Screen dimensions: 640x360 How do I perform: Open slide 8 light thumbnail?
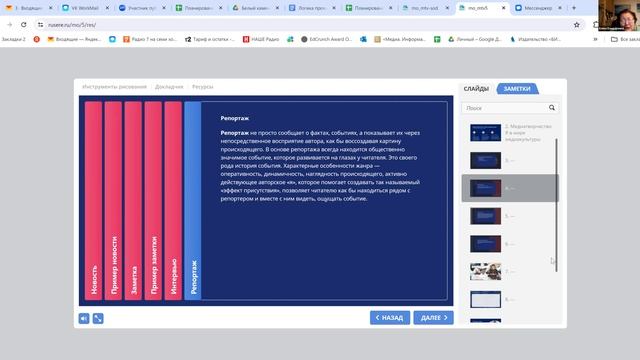click(485, 299)
